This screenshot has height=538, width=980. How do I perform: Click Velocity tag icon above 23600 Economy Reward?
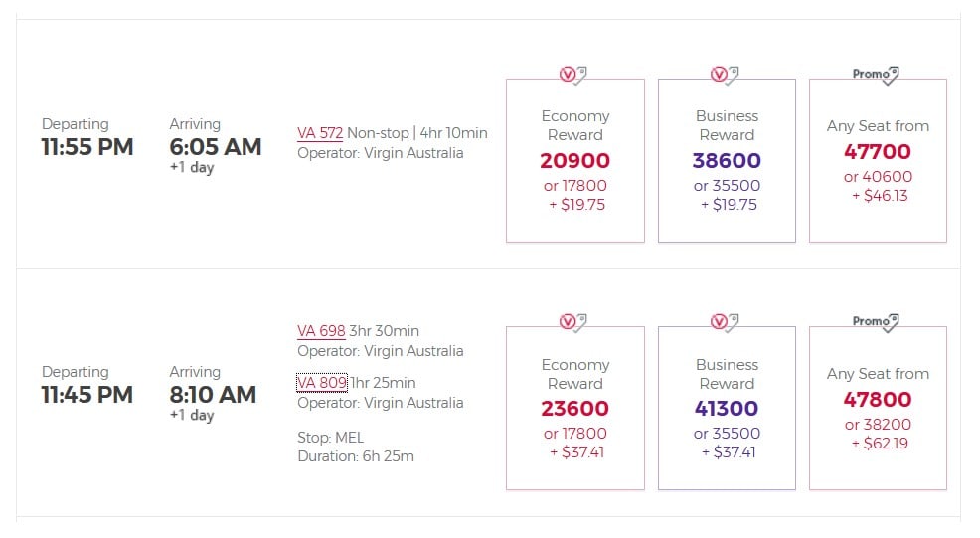tap(573, 323)
